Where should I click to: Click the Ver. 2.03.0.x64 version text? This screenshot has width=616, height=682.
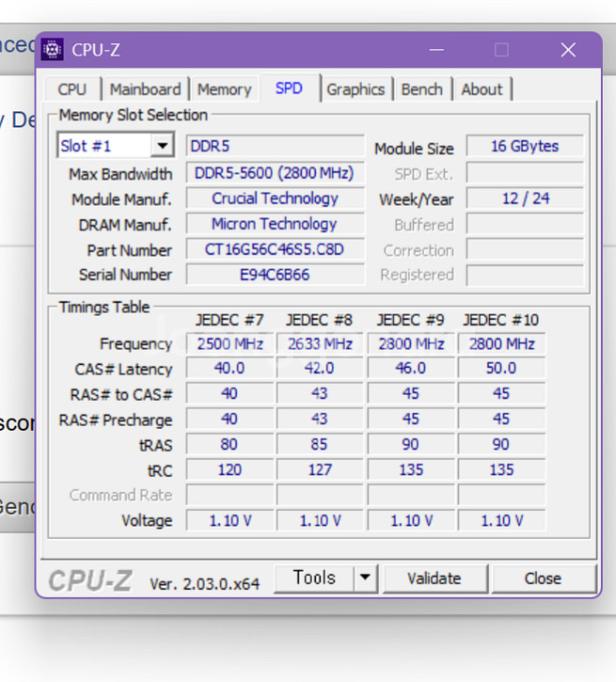(x=204, y=583)
